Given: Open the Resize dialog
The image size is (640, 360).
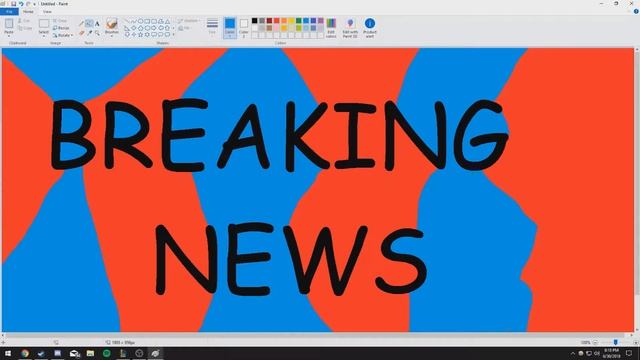Looking at the screenshot, I should pyautogui.click(x=61, y=28).
